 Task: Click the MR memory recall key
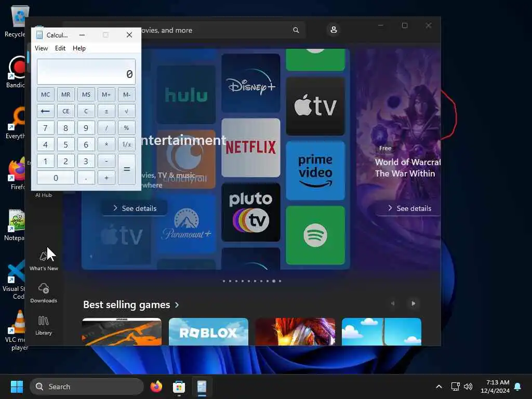point(66,95)
